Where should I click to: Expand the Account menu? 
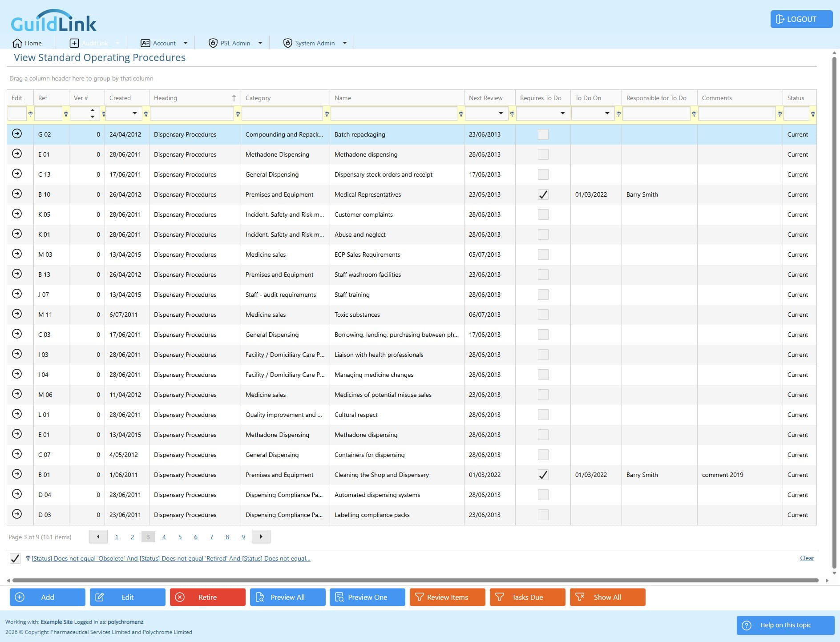[x=164, y=43]
